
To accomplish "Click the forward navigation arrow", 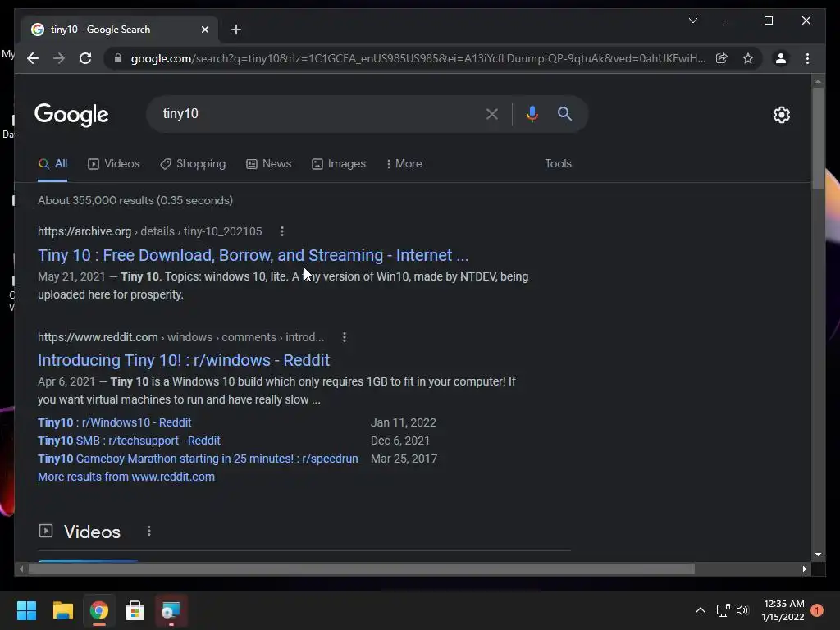I will [59, 58].
